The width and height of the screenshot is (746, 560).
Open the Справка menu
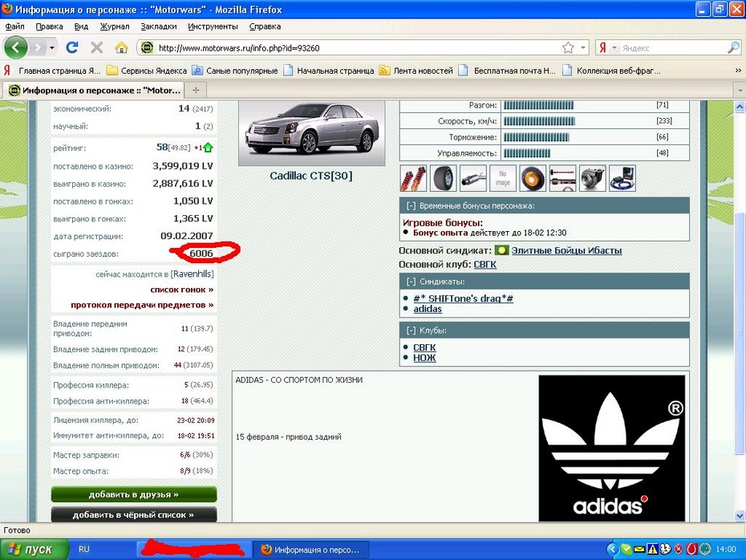tap(265, 26)
